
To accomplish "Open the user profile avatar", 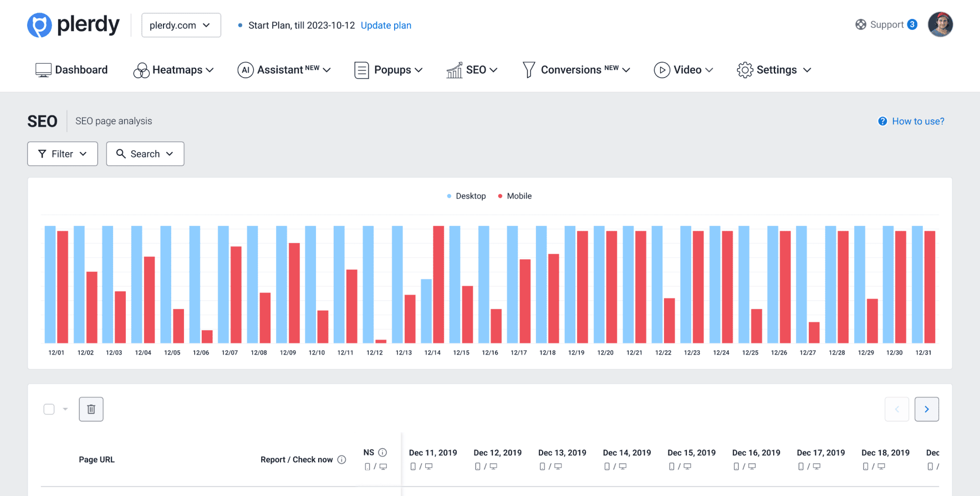I will 940,25.
